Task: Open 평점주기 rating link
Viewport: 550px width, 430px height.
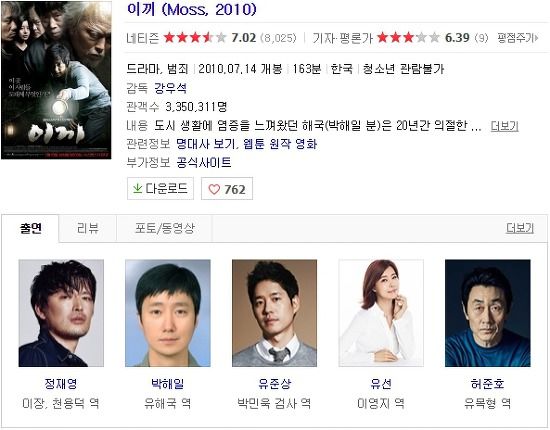Action: 517,38
